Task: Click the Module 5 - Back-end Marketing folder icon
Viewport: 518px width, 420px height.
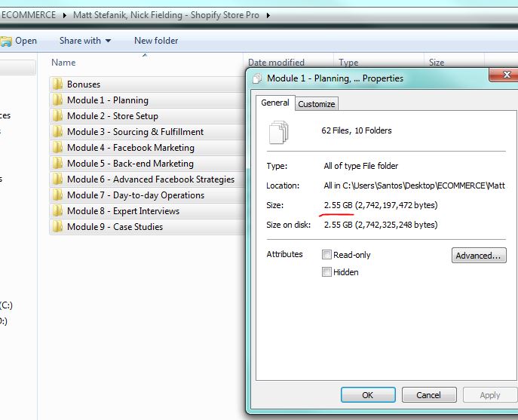Action: pyautogui.click(x=57, y=164)
